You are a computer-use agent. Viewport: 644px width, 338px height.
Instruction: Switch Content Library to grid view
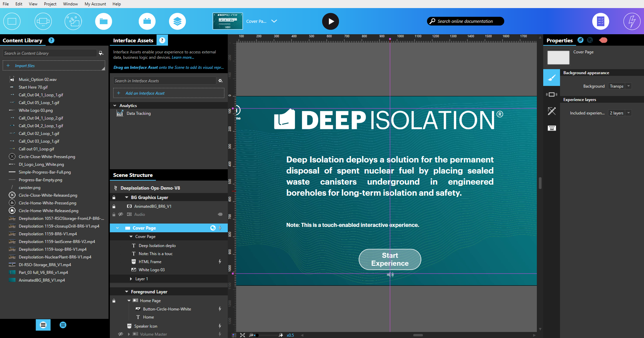pyautogui.click(x=63, y=325)
